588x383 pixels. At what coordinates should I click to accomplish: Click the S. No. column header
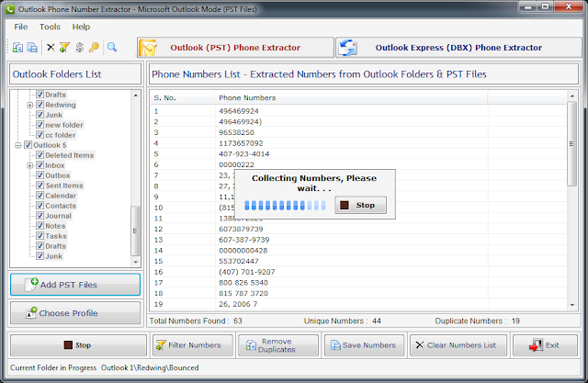point(183,97)
